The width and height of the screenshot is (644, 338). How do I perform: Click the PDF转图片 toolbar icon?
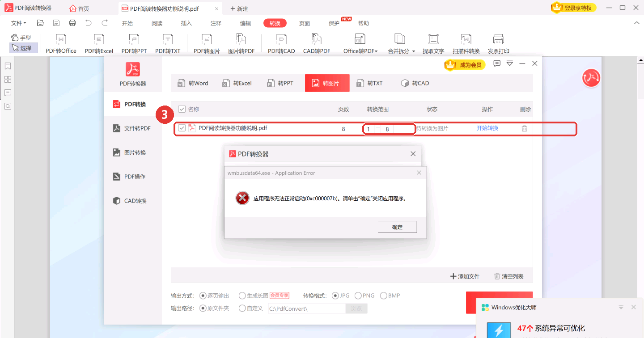coord(207,44)
